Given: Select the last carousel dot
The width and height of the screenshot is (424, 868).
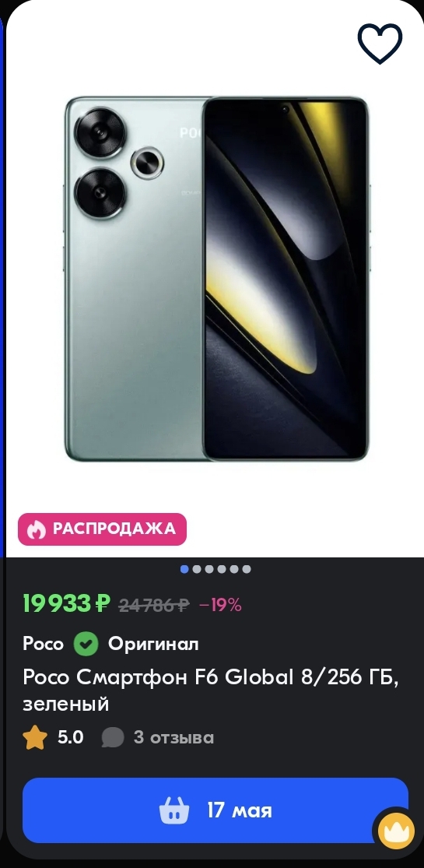Looking at the screenshot, I should coord(247,569).
